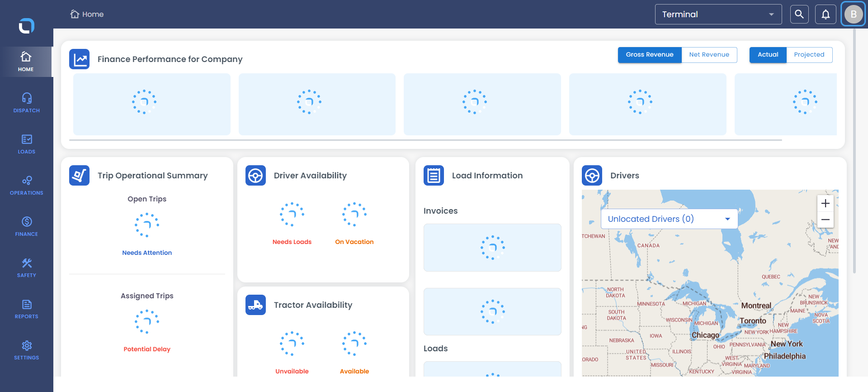
Task: Open the Home section in sidebar
Action: (x=26, y=62)
